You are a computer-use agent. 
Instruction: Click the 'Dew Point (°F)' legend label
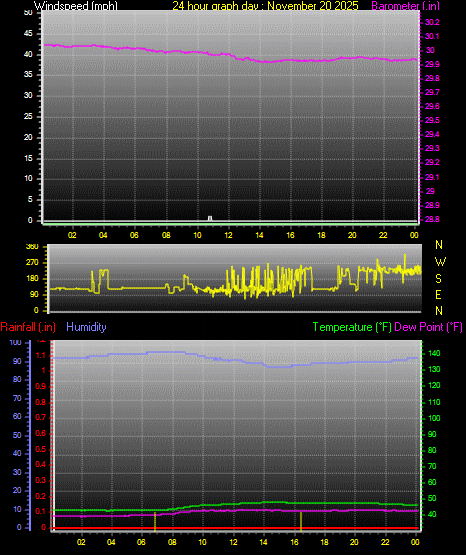click(x=428, y=327)
